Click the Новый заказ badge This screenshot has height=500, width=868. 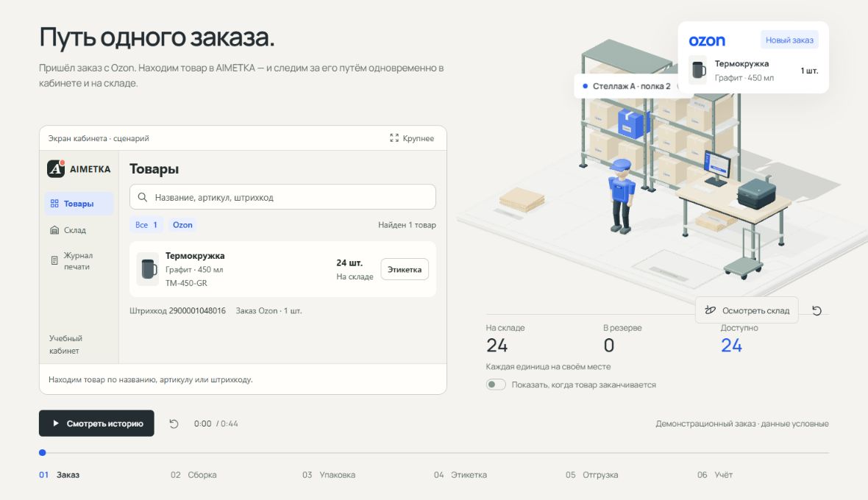(x=789, y=40)
